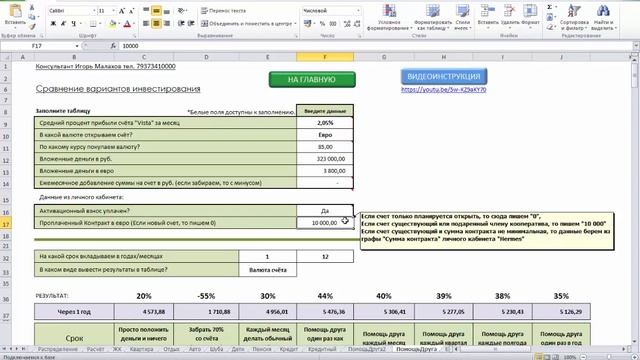Toggle align text right

pos(167,24)
